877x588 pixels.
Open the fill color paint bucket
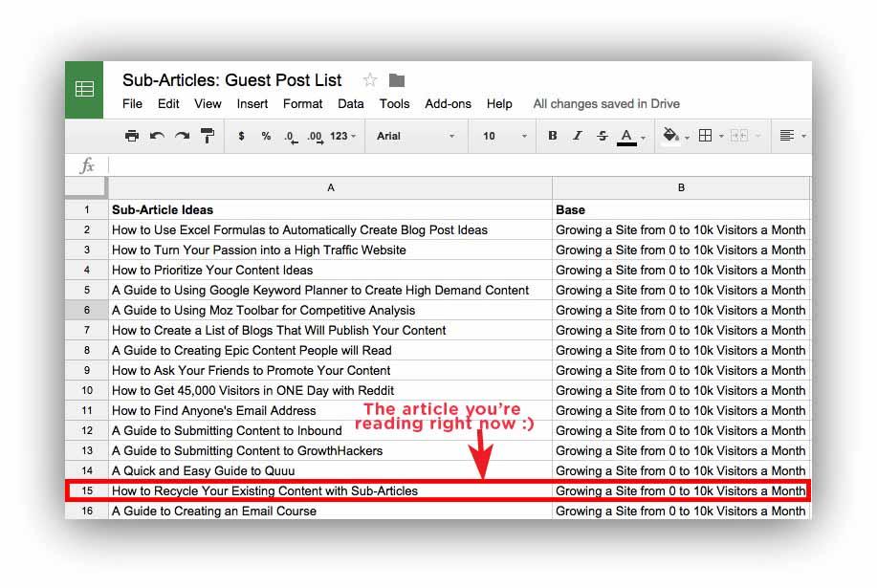[x=670, y=135]
